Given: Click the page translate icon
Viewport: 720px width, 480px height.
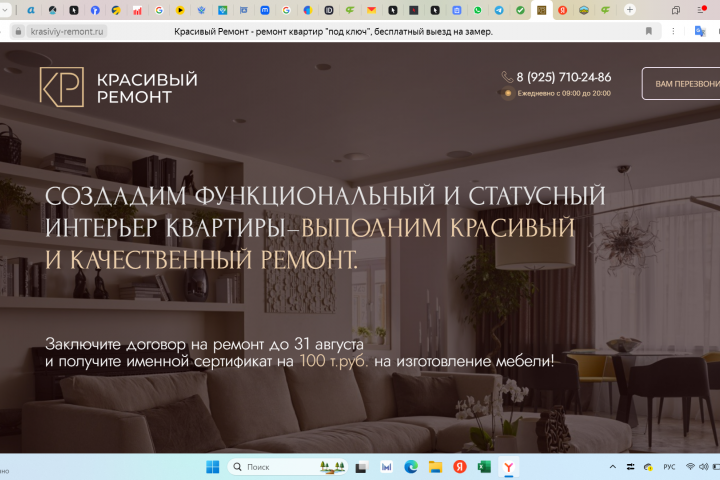Looking at the screenshot, I should click(x=699, y=31).
